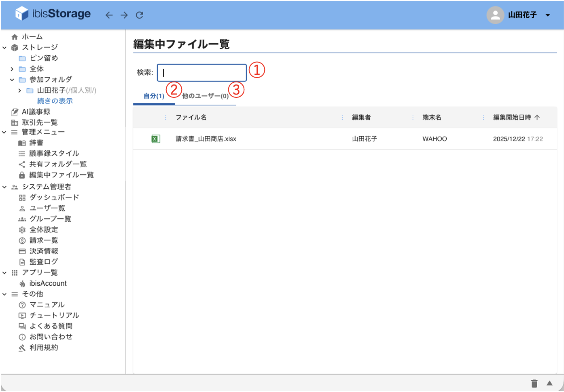Image resolution: width=564 pixels, height=392 pixels.
Task: Open the ダッシュボード grid icon
Action: [22, 197]
